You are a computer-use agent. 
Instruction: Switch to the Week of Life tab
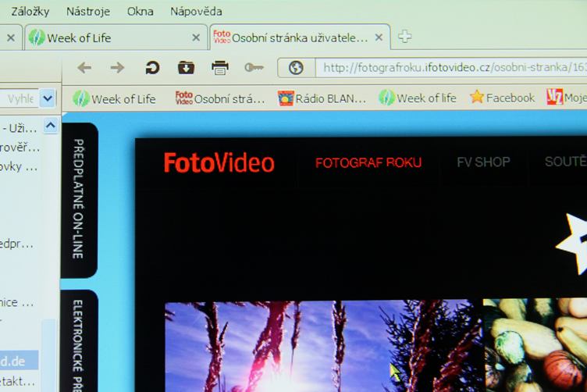(116, 37)
